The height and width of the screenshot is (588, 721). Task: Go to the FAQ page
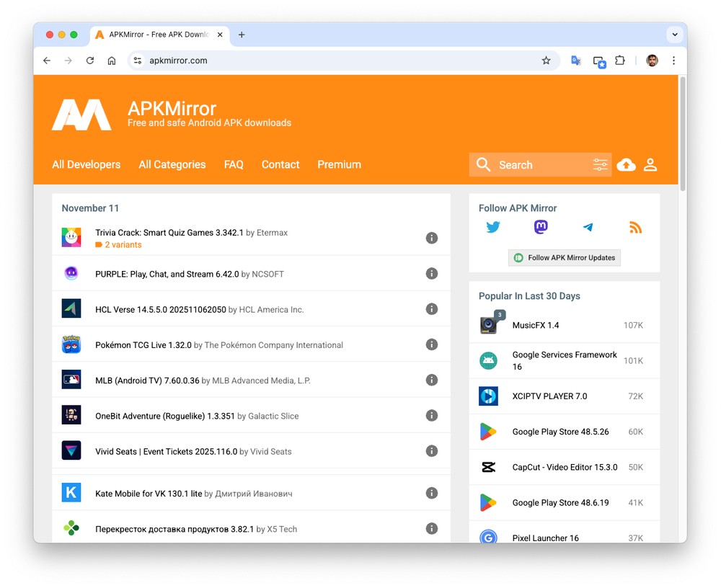pyautogui.click(x=234, y=164)
